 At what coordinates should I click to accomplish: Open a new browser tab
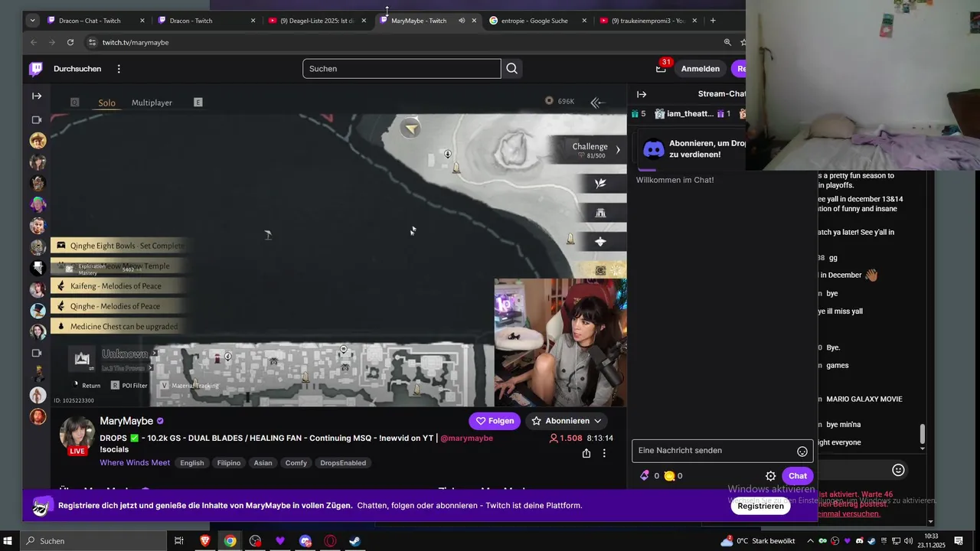coord(713,21)
